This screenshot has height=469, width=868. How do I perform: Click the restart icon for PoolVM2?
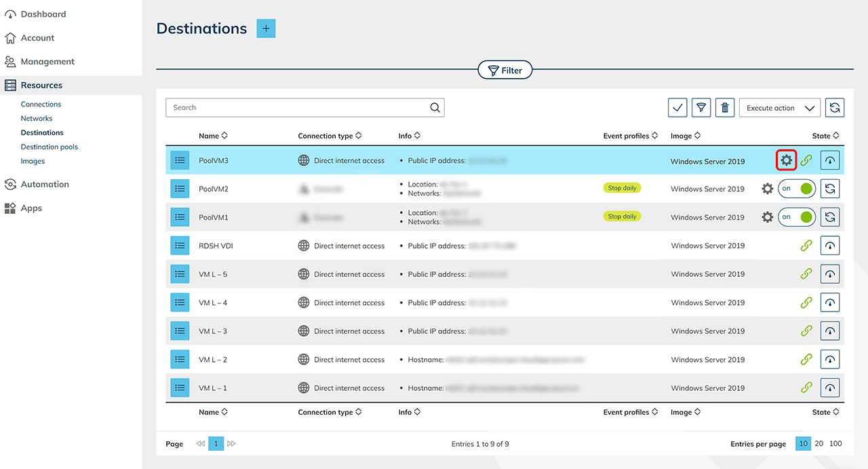830,189
